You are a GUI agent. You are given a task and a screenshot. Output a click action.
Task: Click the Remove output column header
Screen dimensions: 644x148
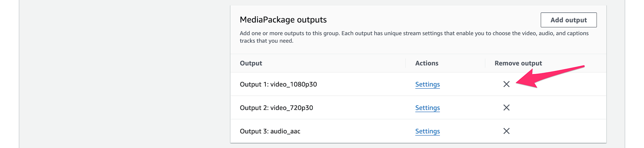tap(518, 63)
